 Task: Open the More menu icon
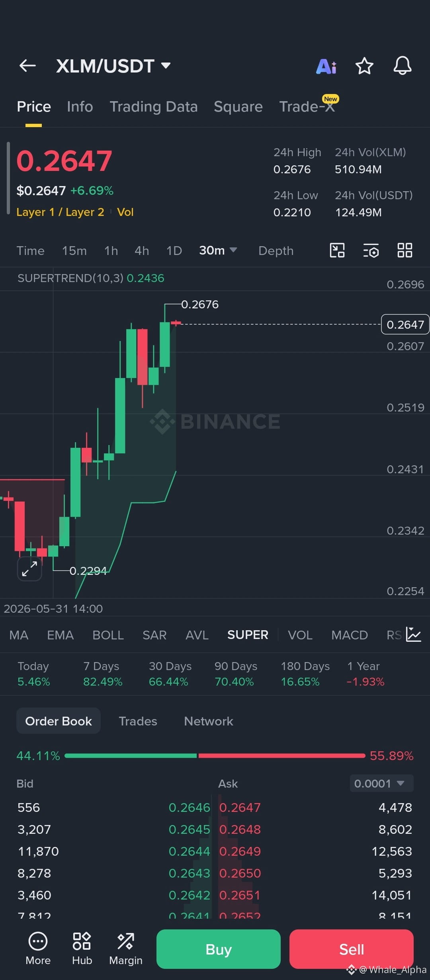point(38,949)
